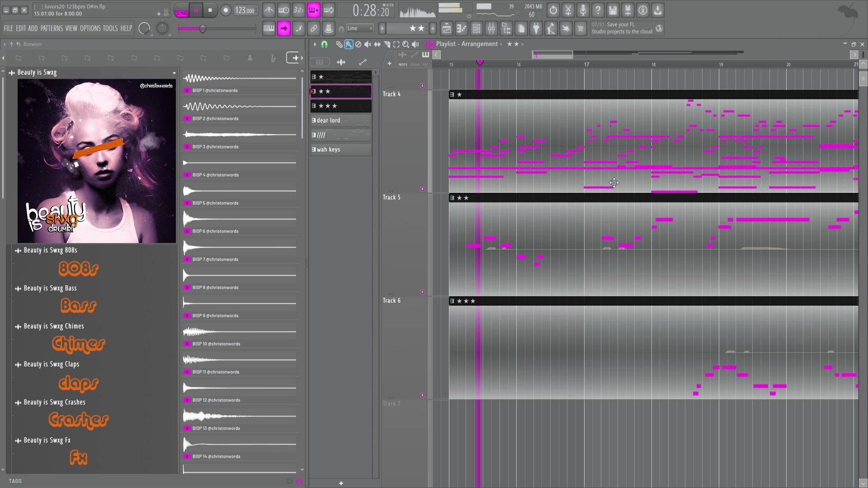Toggle loop recording icon
Image resolution: width=868 pixels, height=488 pixels.
329,10
